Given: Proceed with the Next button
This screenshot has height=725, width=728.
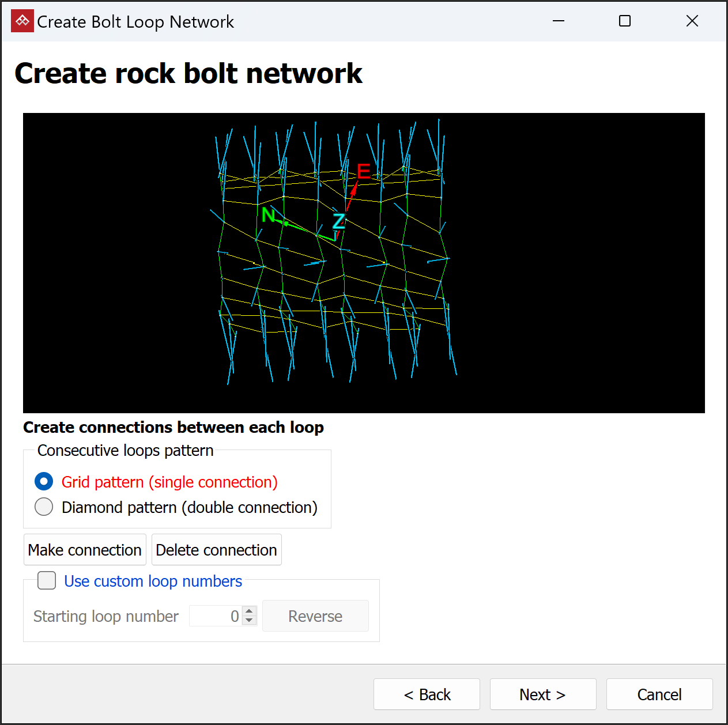Looking at the screenshot, I should point(542,694).
